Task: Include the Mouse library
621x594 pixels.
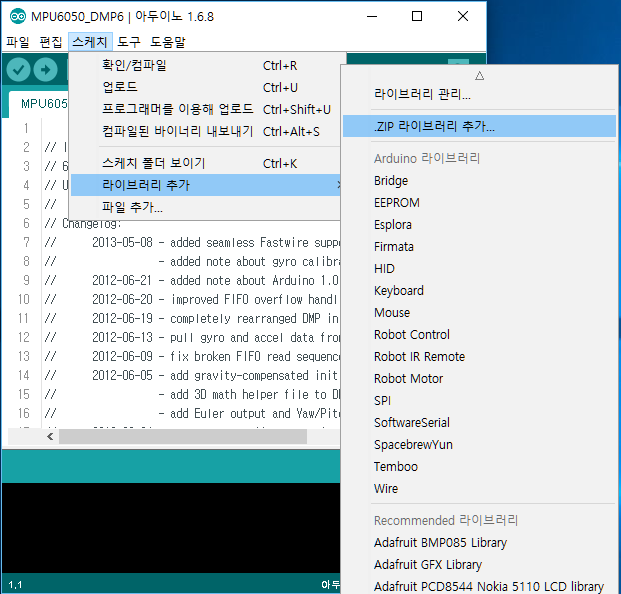Action: click(x=479, y=312)
